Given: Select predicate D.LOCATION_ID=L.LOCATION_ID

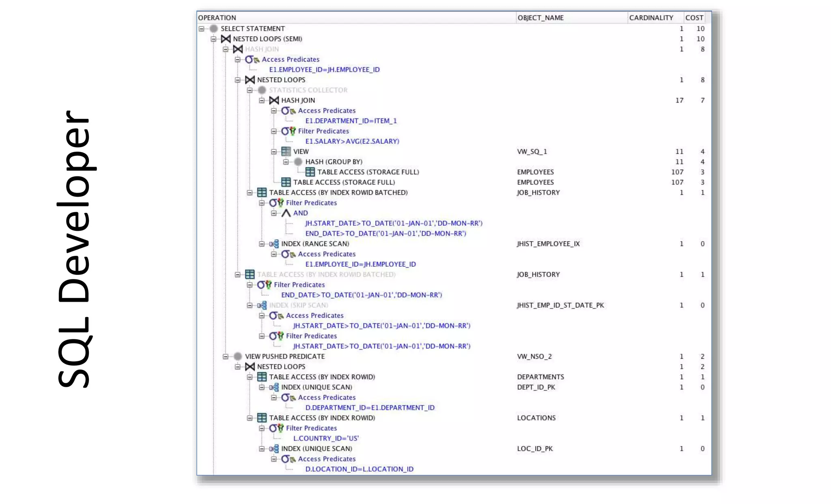Looking at the screenshot, I should point(360,469).
